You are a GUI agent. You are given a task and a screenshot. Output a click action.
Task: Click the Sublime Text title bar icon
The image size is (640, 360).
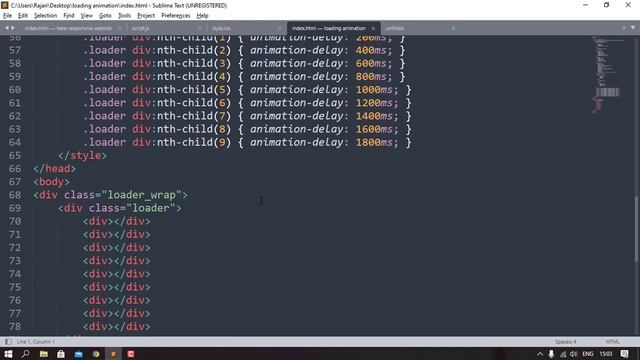click(4, 5)
